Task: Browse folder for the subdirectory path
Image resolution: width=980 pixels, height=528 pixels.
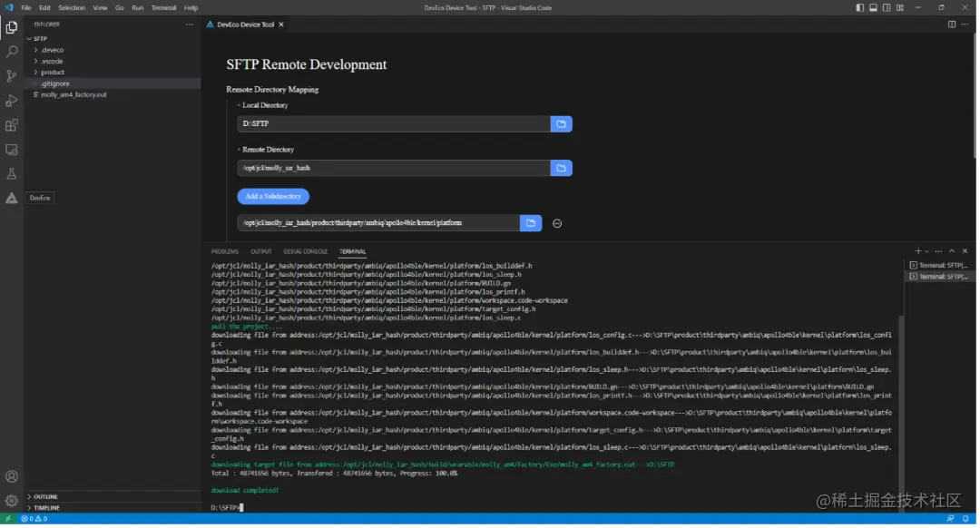Action: [532, 224]
